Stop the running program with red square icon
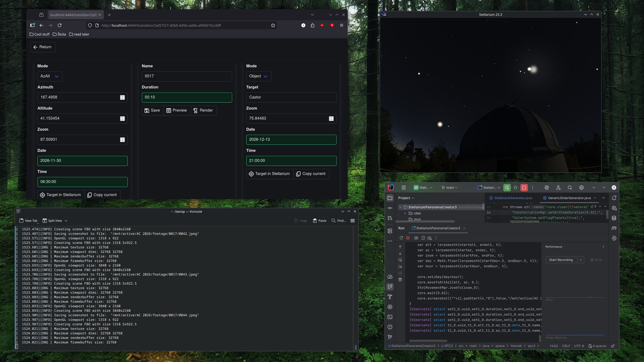Screen dimensions: 644x362 [524, 188]
